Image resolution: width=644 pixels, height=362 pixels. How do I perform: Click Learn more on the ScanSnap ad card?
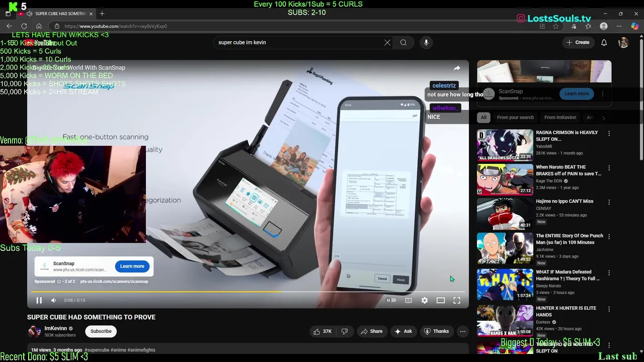[132, 266]
